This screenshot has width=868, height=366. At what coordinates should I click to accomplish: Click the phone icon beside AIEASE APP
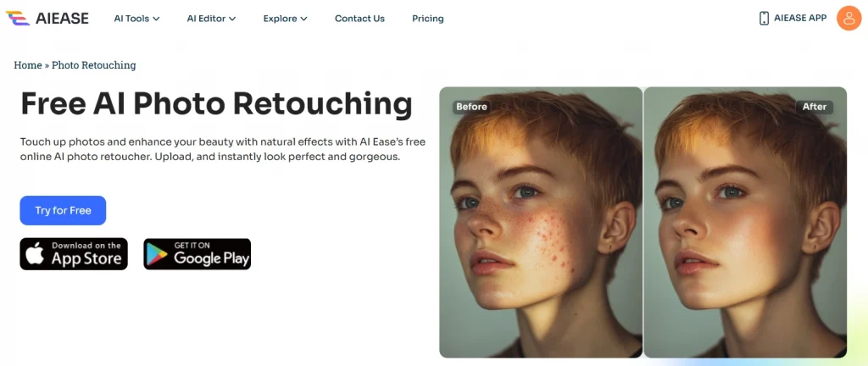click(764, 18)
